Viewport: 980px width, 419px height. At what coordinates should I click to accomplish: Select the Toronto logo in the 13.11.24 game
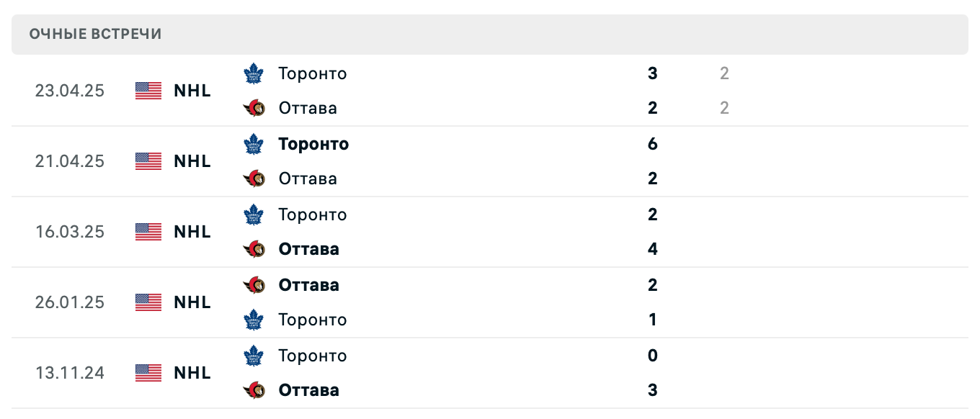coord(254,355)
